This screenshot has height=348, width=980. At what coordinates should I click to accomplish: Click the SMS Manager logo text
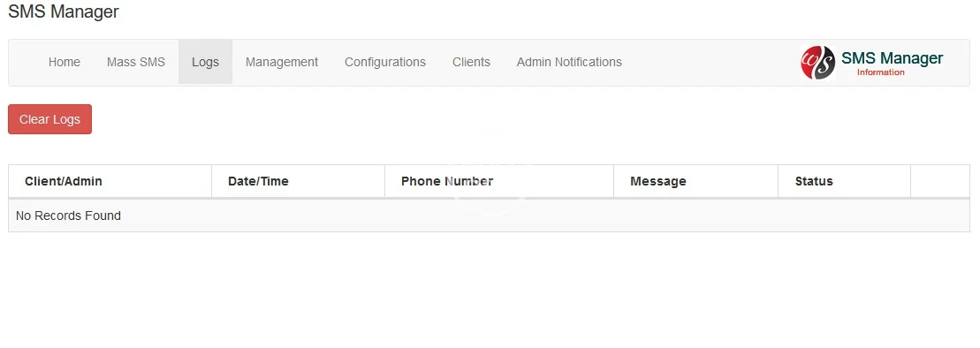coord(892,58)
